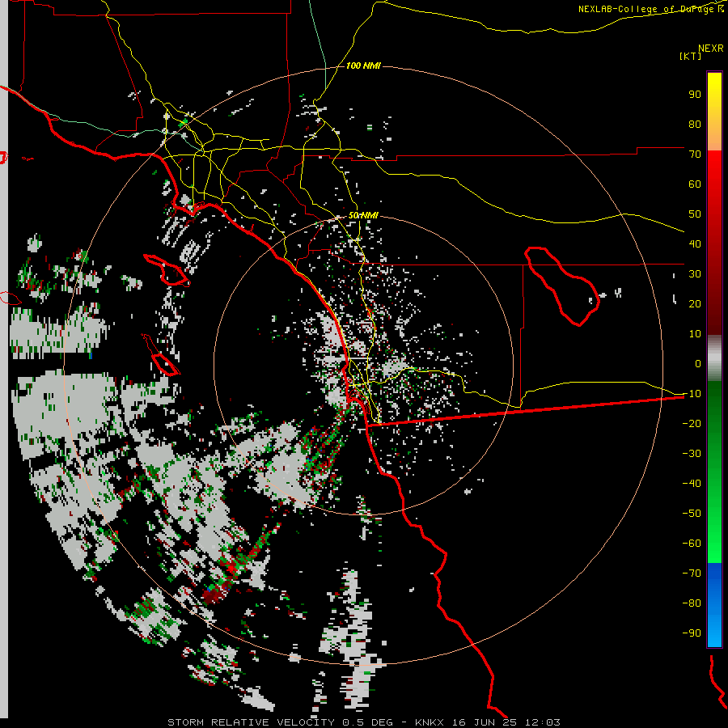Viewport: 728px width, 728px height.
Task: Select the -40 knot scale label
Action: pos(692,484)
